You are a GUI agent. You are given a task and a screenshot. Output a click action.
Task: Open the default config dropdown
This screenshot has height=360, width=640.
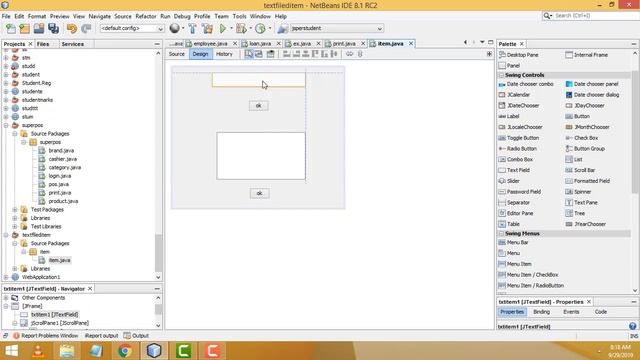132,29
